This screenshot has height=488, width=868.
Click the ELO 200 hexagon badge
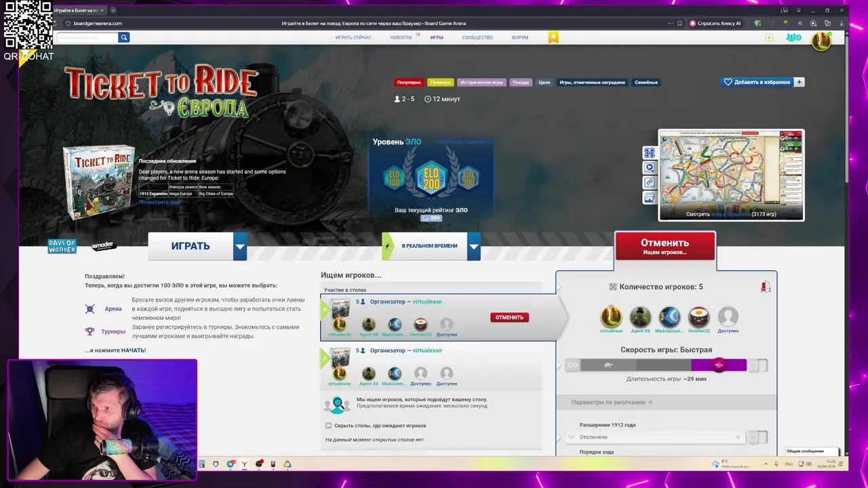pyautogui.click(x=431, y=178)
